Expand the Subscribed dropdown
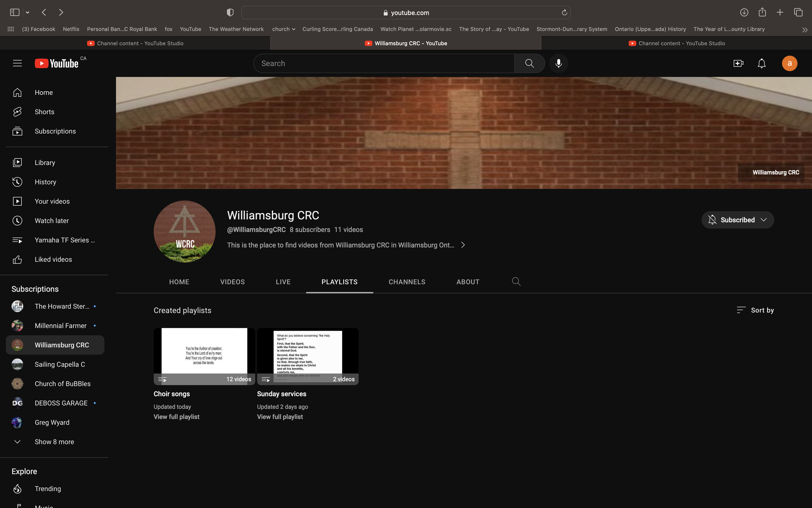This screenshot has height=508, width=812. click(738, 220)
